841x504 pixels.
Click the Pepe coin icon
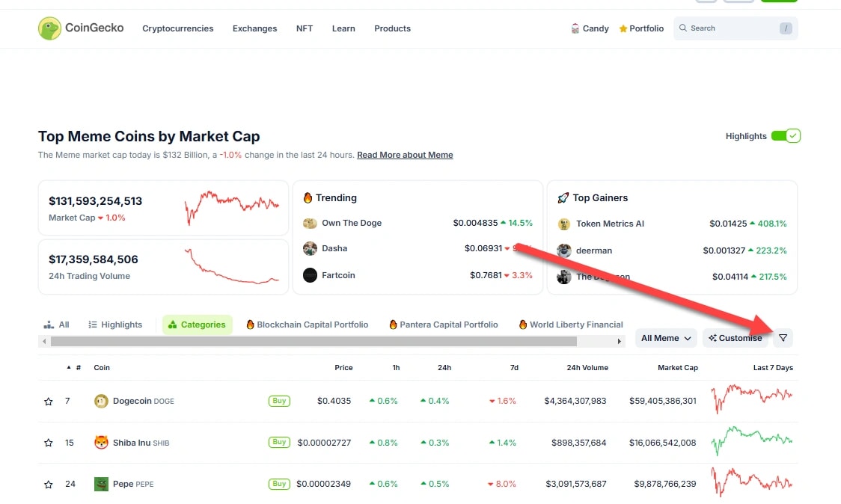click(101, 484)
